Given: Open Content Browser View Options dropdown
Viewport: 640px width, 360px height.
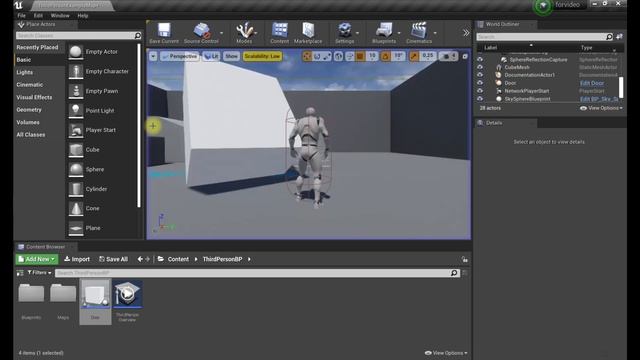Looking at the screenshot, I should [446, 353].
